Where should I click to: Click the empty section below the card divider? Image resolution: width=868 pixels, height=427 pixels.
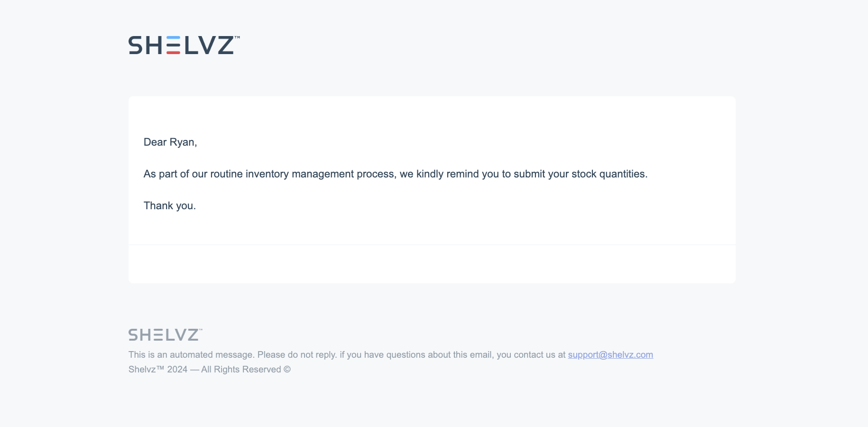(432, 264)
